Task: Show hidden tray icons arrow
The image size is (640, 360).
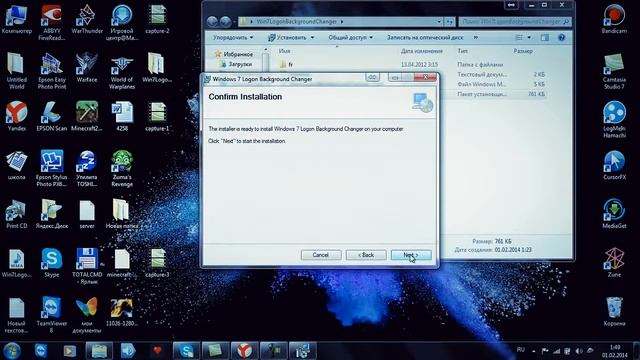Action: coord(533,351)
